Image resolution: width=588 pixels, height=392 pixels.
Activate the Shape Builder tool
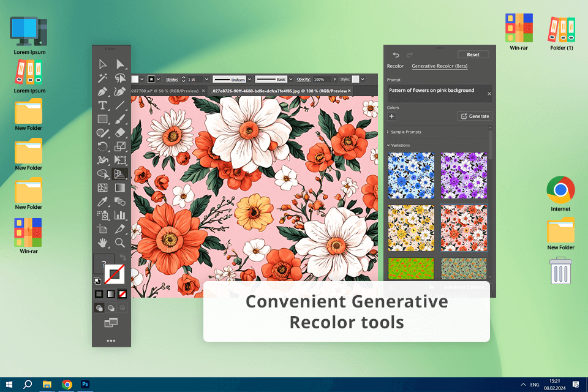click(102, 174)
